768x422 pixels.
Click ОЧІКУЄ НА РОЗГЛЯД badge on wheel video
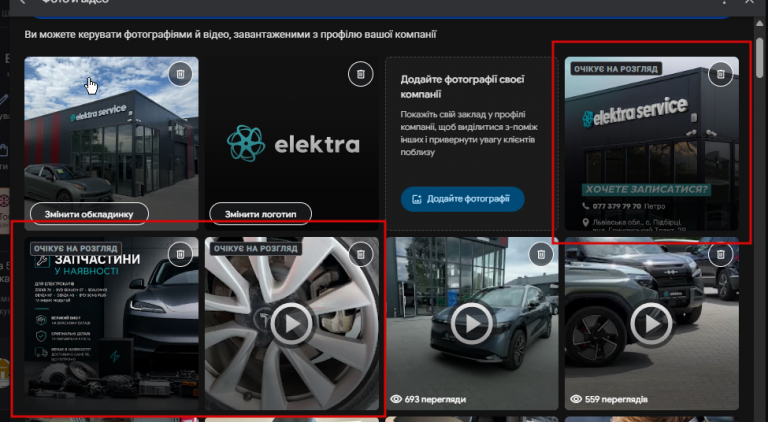pyautogui.click(x=256, y=248)
